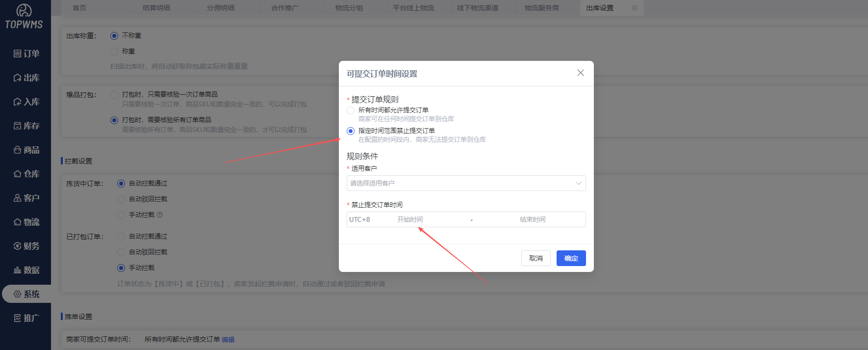
Task: Choose 自动驳回拦截 for 拣货中订单
Action: [x=121, y=199]
